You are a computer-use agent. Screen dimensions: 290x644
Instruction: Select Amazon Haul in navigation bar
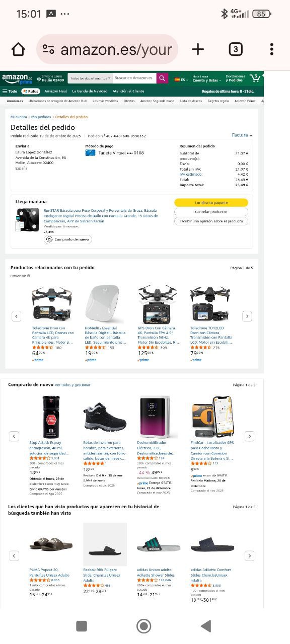tap(55, 91)
